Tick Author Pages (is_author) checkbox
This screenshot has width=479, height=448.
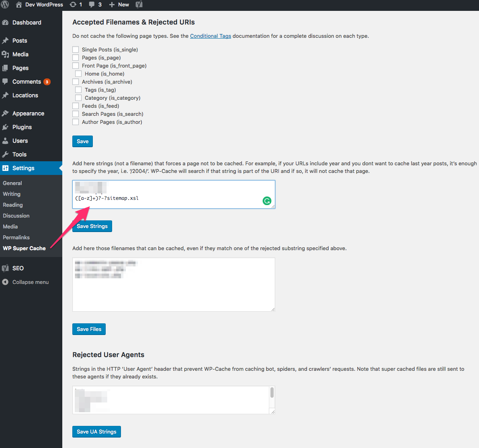(76, 122)
